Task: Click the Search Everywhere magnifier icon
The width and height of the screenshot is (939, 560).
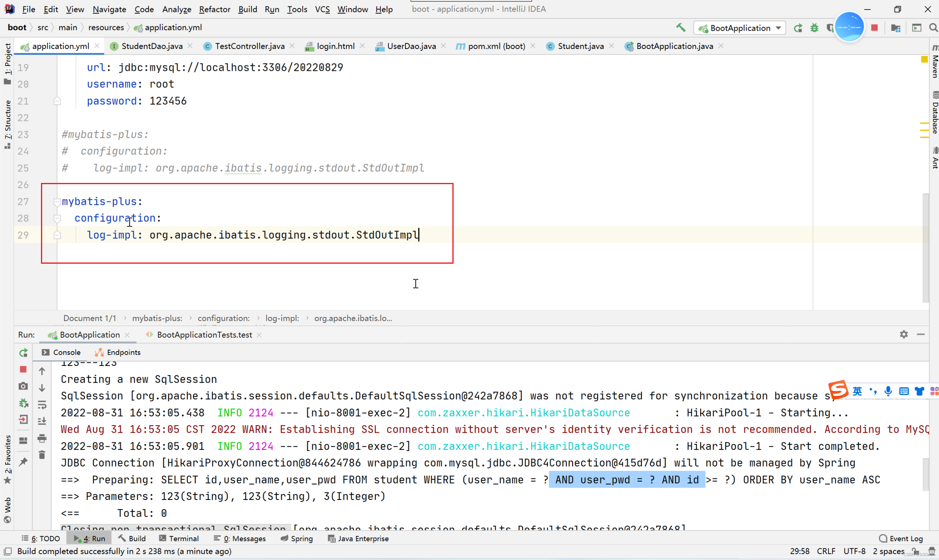Action: (933, 28)
